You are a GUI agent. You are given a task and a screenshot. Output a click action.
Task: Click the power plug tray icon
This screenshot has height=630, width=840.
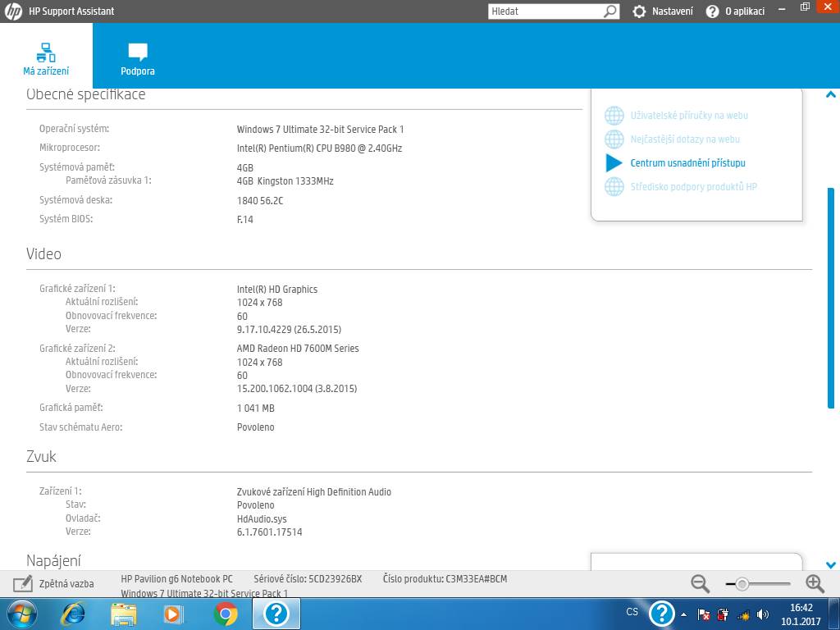click(x=724, y=614)
